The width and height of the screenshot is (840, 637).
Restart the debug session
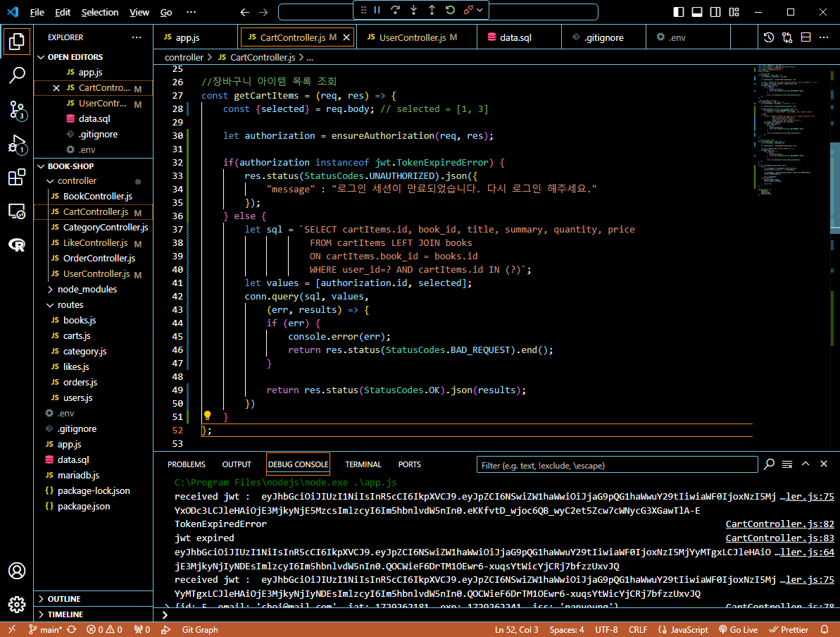click(x=450, y=10)
